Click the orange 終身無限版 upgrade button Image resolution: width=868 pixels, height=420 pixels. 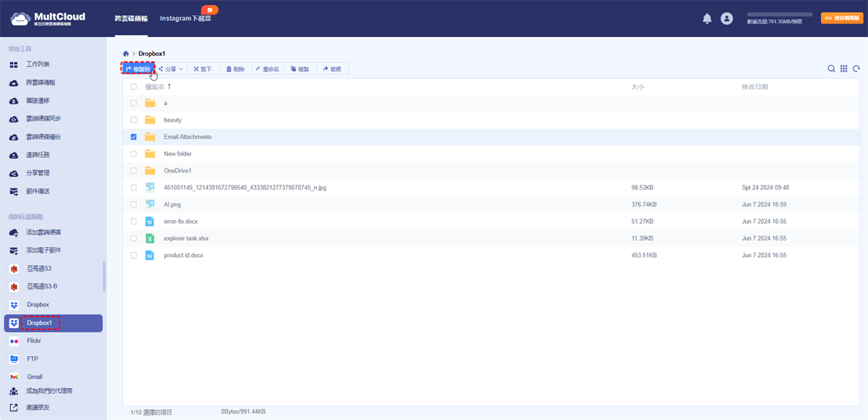click(x=841, y=19)
